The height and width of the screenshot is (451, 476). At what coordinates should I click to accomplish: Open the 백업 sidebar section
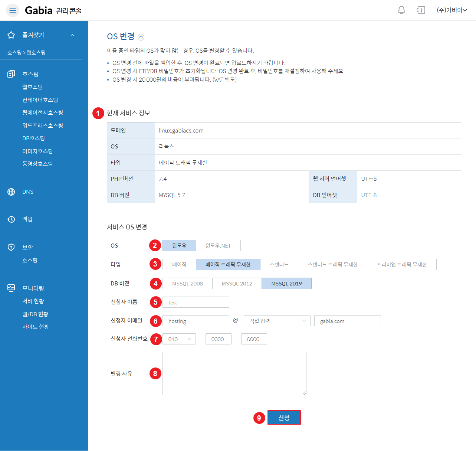(x=27, y=219)
